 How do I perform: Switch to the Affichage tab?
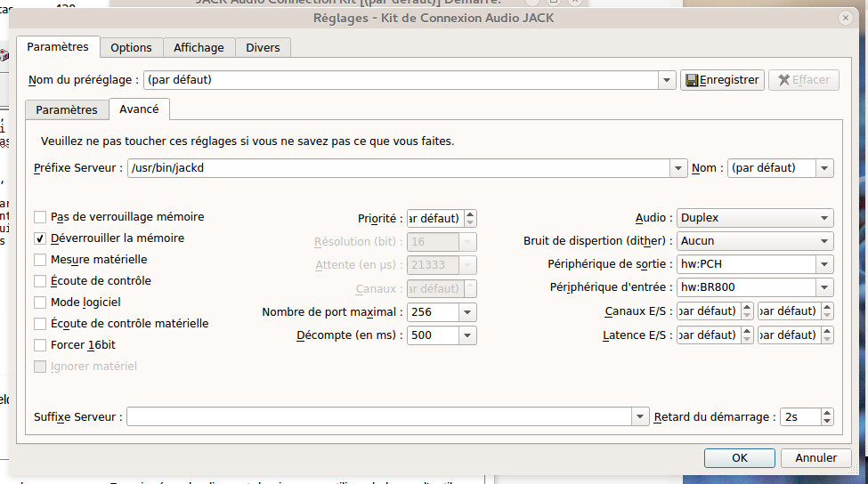coord(199,47)
